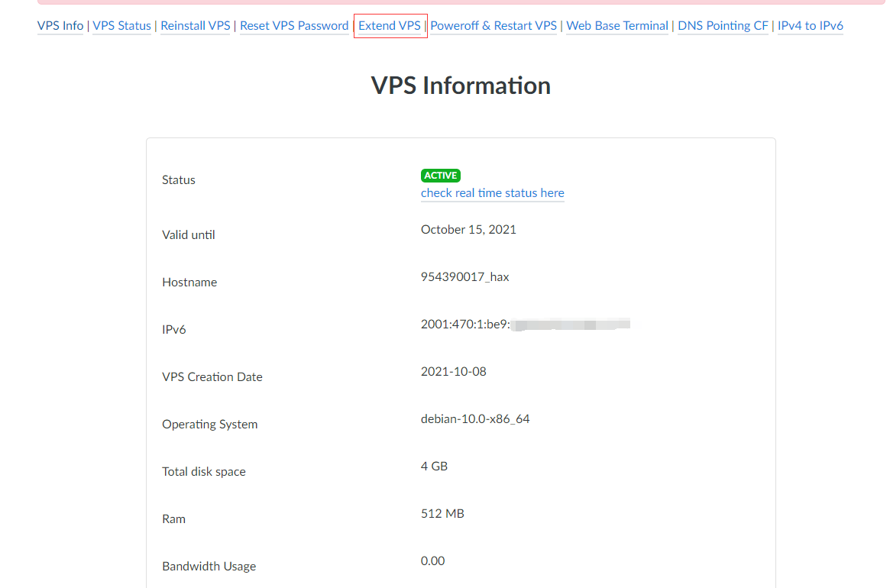The height and width of the screenshot is (588, 890).
Task: Click the October 15, 2021 expiry date
Action: pos(468,230)
